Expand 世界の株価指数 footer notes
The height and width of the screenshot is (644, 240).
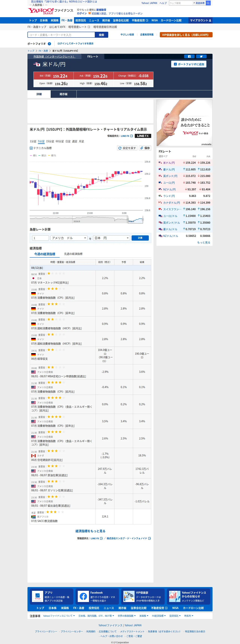(127, 616)
